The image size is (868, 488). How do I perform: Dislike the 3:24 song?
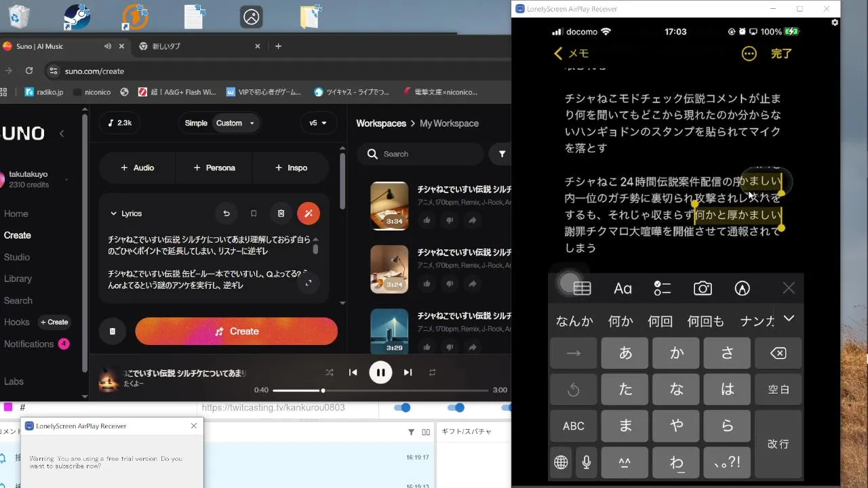[x=450, y=284]
